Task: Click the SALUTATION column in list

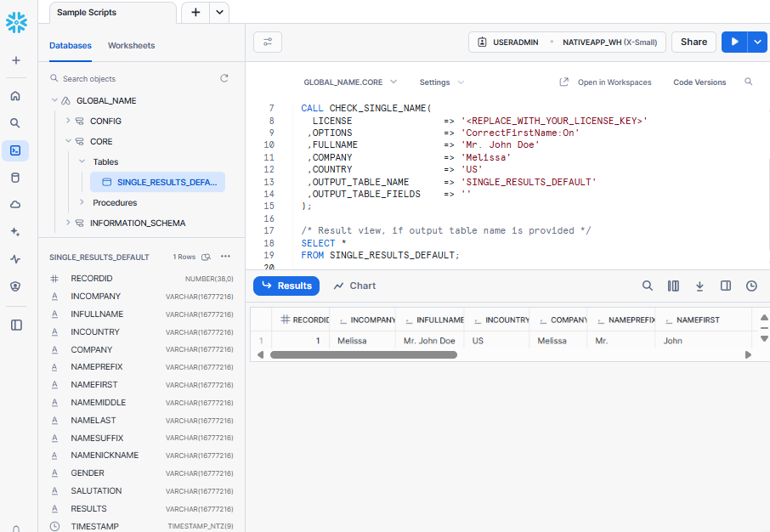Action: pyautogui.click(x=141, y=490)
